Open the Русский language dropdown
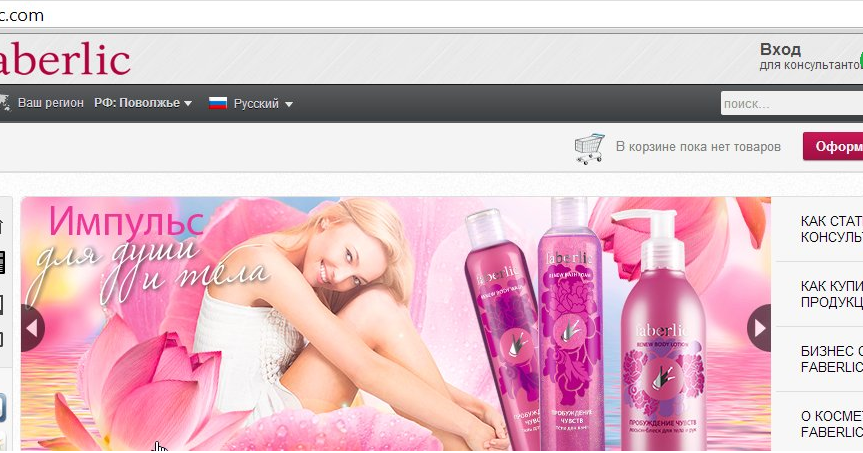863x453 pixels. click(263, 103)
